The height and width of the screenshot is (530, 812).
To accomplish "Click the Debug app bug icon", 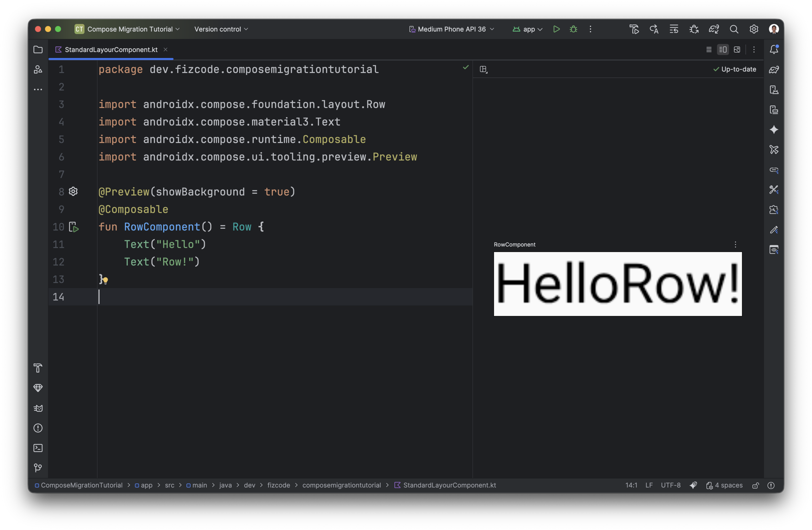I will point(573,29).
